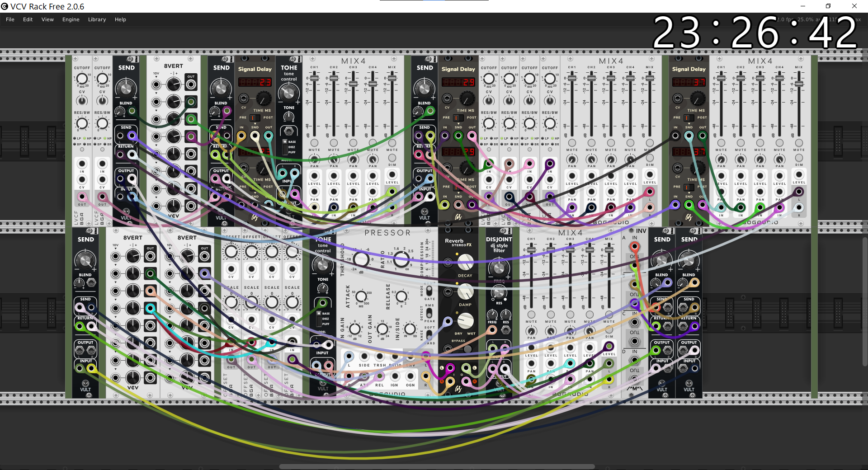Click the PRESSOR RATIO knob
The width and height of the screenshot is (868, 470).
tap(401, 259)
